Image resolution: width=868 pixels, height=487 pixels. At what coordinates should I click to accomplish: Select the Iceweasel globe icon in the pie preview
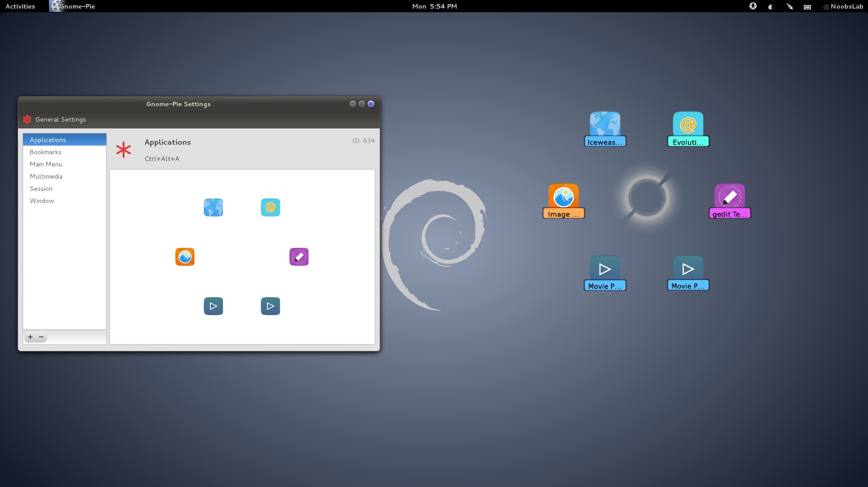point(213,207)
